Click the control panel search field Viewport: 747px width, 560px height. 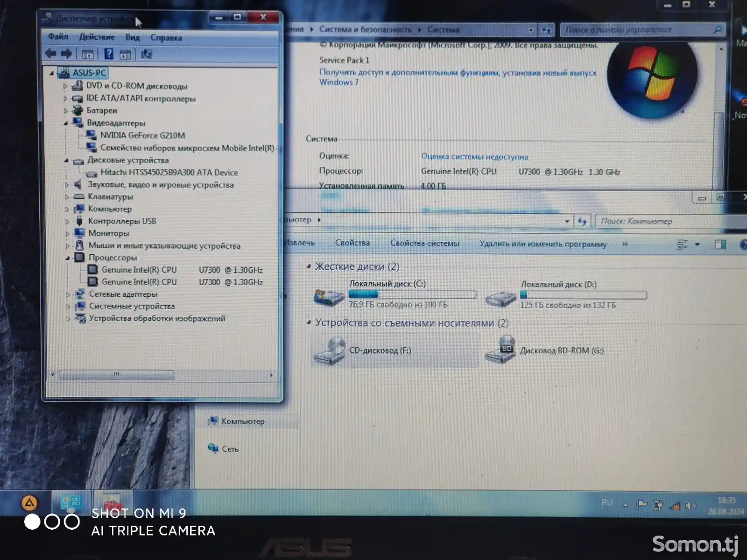(x=642, y=30)
